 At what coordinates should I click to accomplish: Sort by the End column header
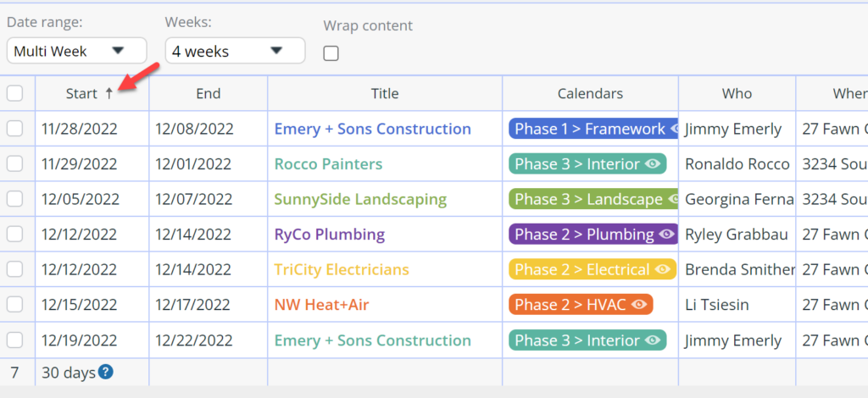209,93
